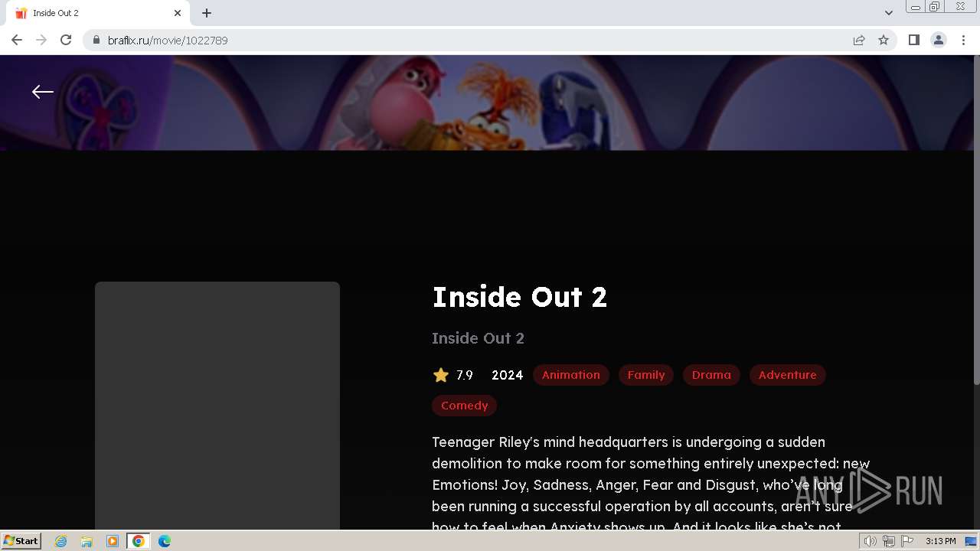Image resolution: width=980 pixels, height=551 pixels.
Task: Open a new browser tab
Action: point(207,12)
